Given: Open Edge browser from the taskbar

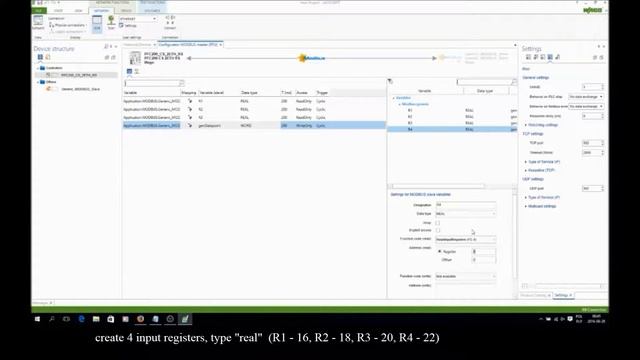Looking at the screenshot, I should click(x=81, y=319).
